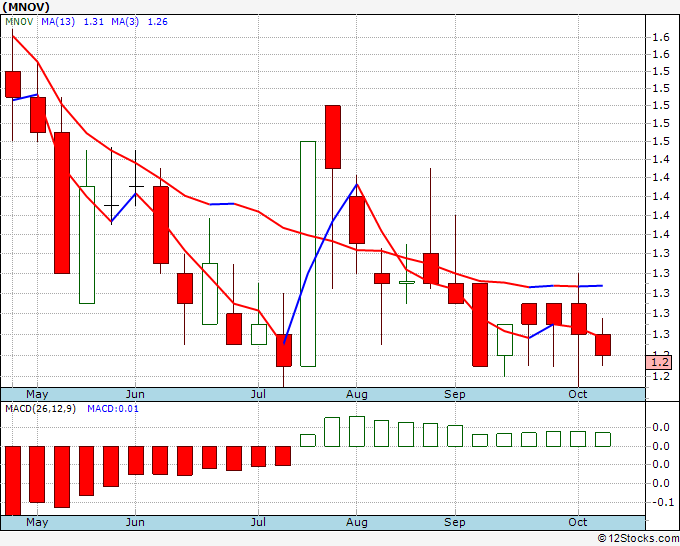
Task: Click the red candle at the late-July peak
Action: [x=332, y=136]
